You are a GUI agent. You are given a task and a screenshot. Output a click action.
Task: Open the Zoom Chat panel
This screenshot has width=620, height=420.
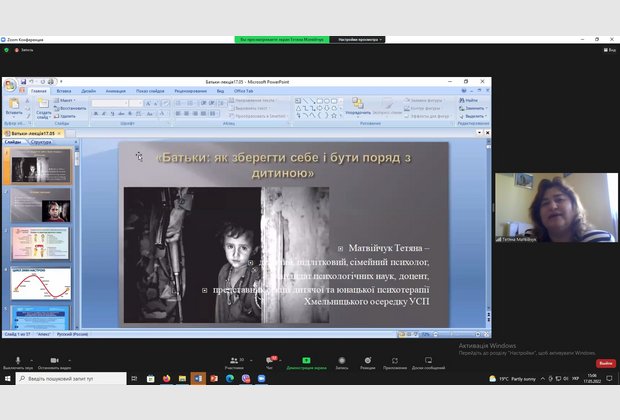(x=270, y=360)
